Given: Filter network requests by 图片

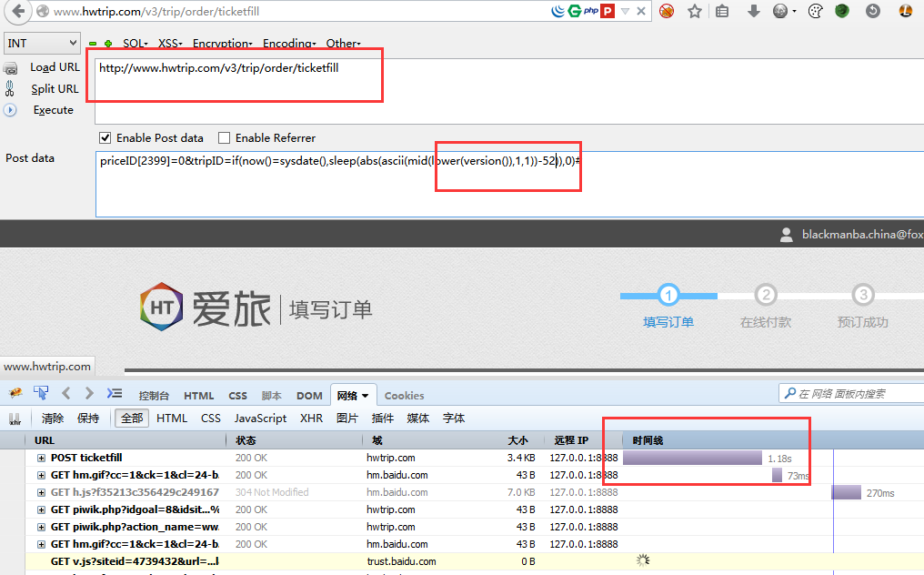Looking at the screenshot, I should [347, 419].
